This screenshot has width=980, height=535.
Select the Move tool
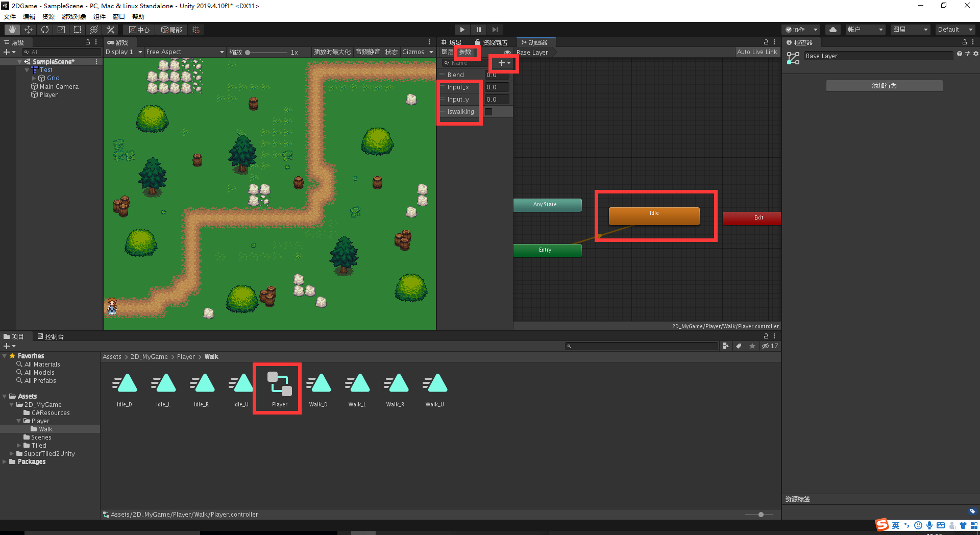point(28,29)
